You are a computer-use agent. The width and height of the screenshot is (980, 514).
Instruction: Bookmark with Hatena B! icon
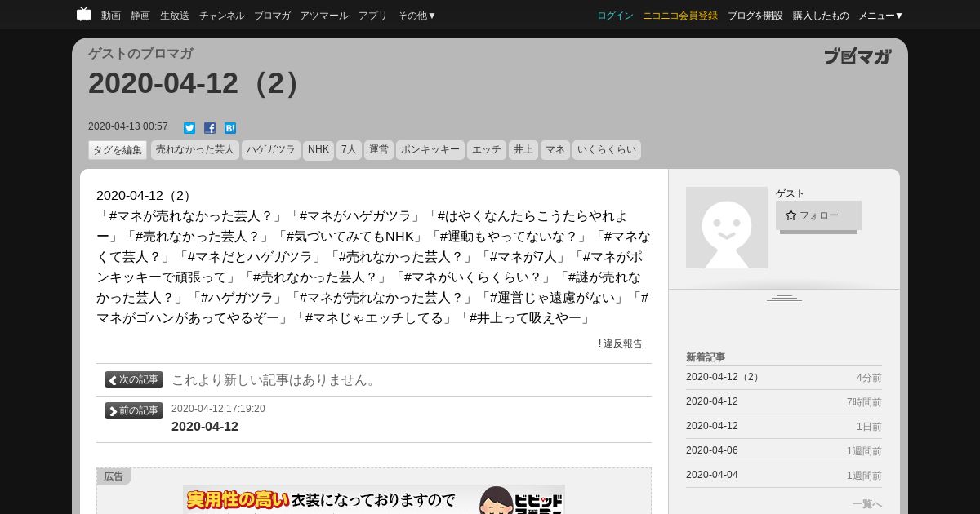pos(230,128)
